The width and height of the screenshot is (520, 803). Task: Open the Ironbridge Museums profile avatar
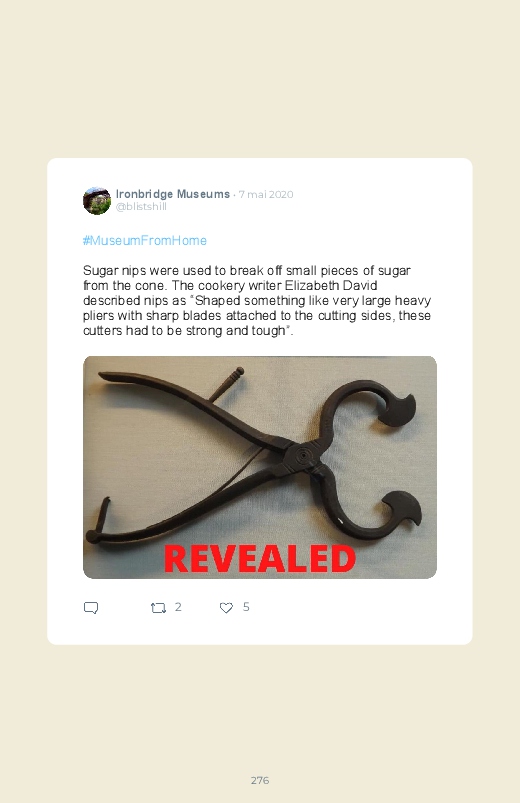(x=97, y=200)
